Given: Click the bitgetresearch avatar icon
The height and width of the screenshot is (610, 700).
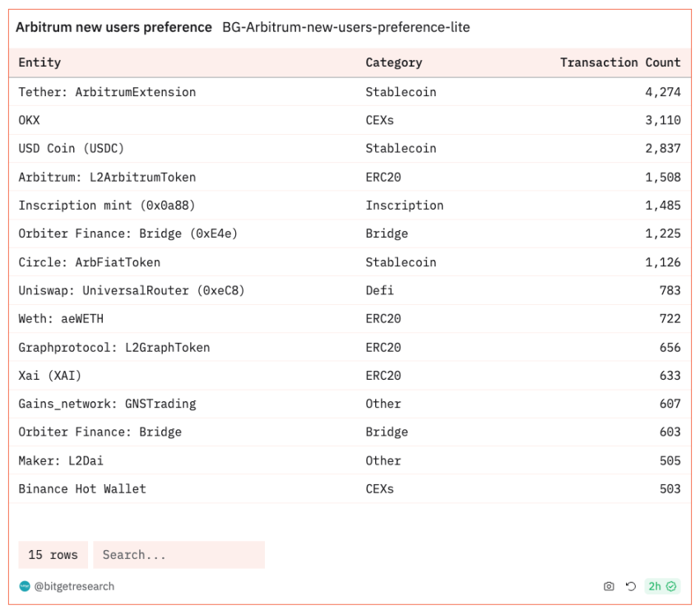Looking at the screenshot, I should 25,586.
